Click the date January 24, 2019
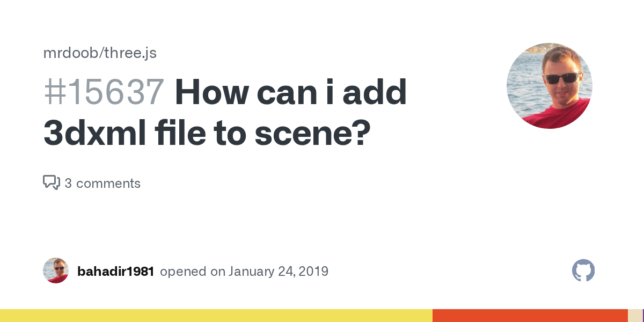 [279, 272]
